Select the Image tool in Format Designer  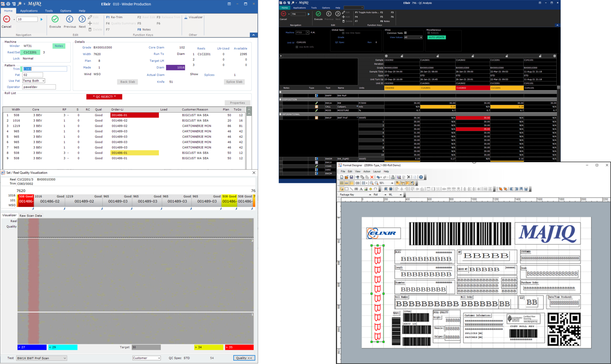(366, 189)
